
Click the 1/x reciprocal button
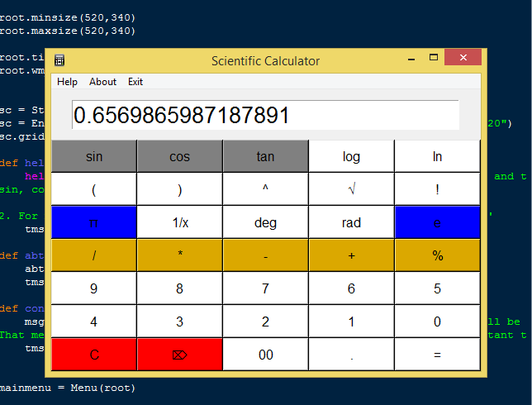[180, 222]
